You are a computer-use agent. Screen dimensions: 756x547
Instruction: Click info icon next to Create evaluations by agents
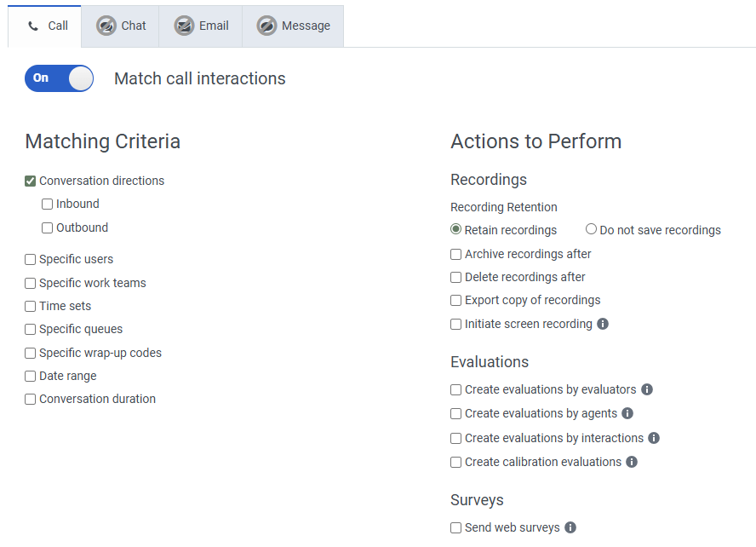[x=627, y=413]
